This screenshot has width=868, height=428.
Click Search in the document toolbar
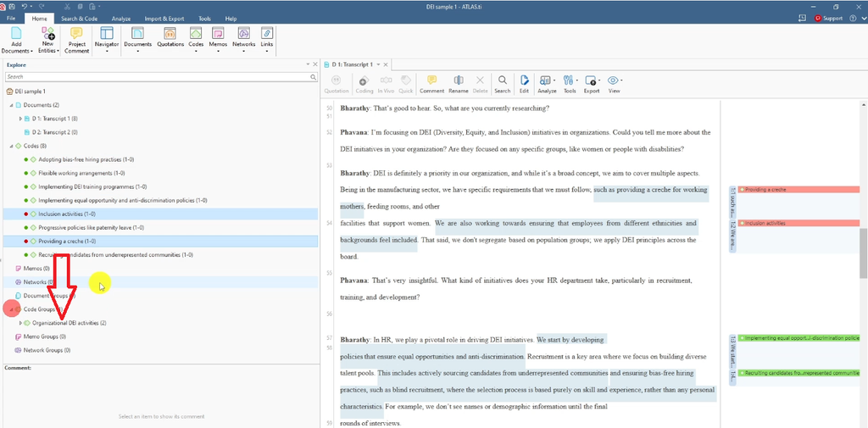[502, 84]
